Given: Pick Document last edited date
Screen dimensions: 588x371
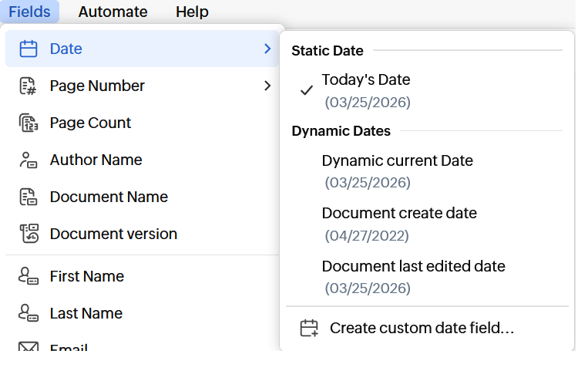Looking at the screenshot, I should [x=413, y=266].
